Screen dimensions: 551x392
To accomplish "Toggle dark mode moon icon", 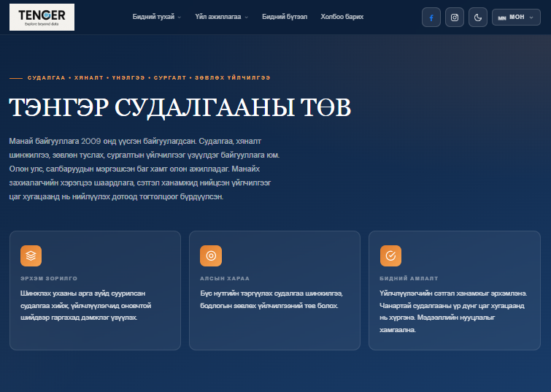I will coord(478,18).
